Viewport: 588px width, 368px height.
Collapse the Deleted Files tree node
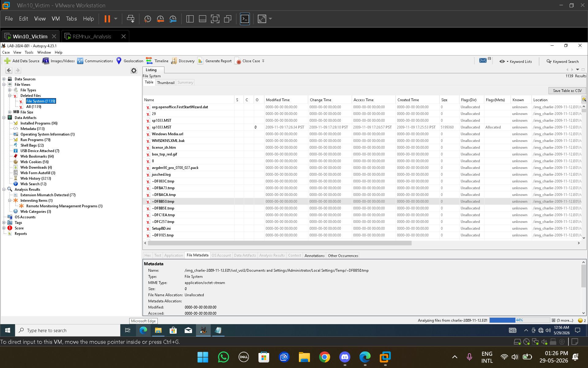click(10, 96)
